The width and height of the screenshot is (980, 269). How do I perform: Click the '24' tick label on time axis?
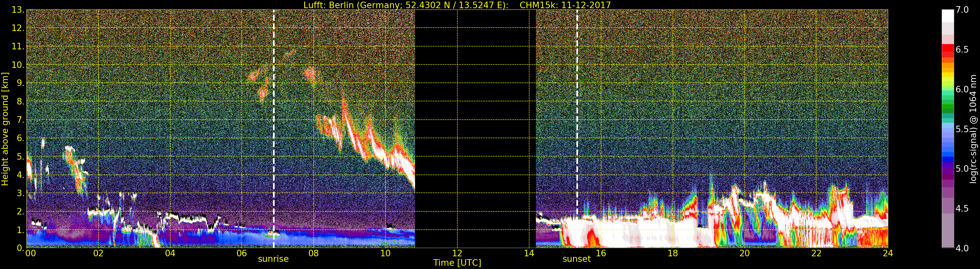click(x=888, y=253)
